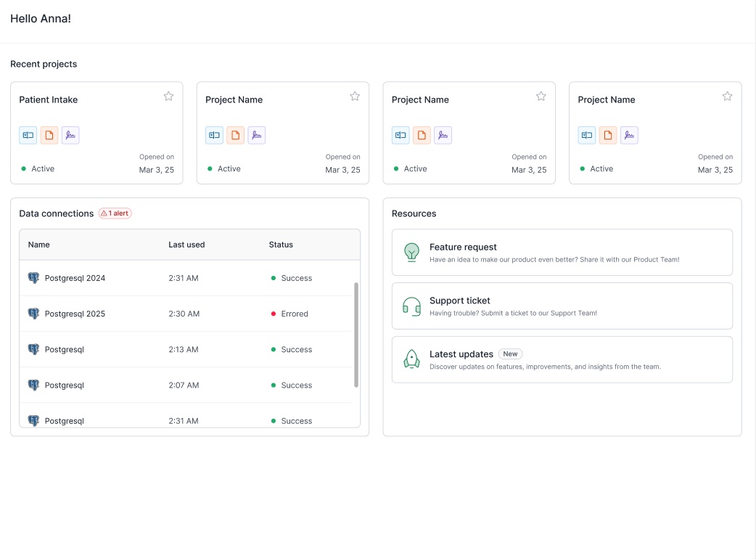Open the Resources section header
Viewport: 756px width, 559px height.
click(414, 213)
